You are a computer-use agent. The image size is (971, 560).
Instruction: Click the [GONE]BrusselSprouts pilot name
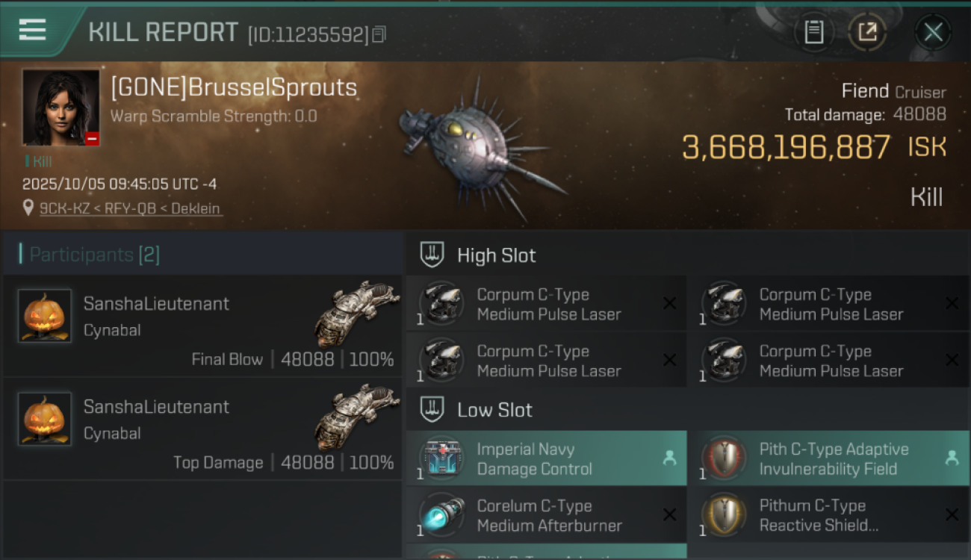234,87
